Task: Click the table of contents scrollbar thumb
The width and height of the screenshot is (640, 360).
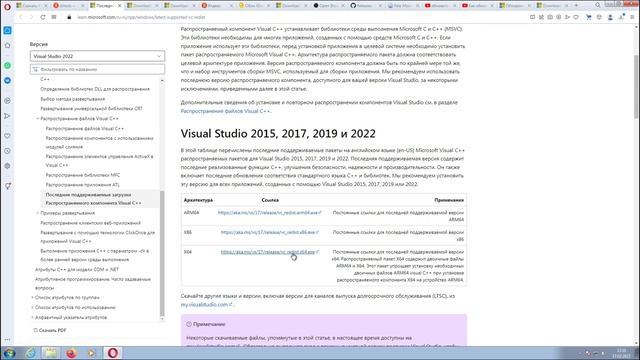Action: 162,253
